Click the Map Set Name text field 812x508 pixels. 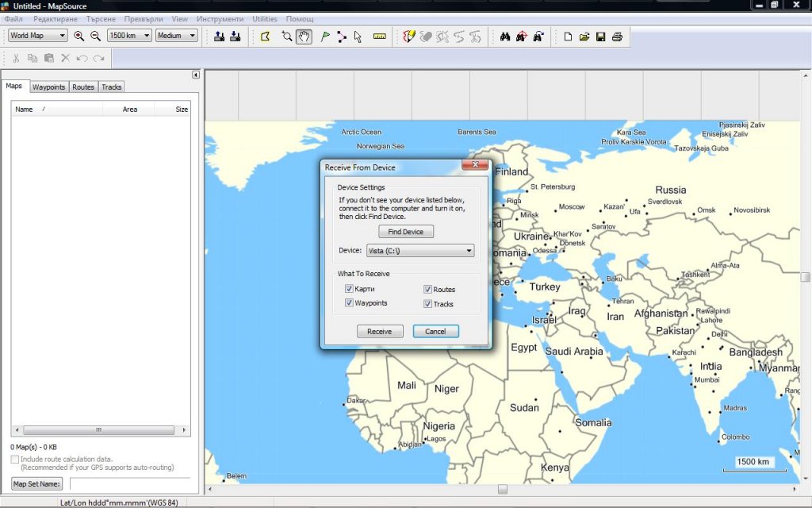[x=130, y=483]
